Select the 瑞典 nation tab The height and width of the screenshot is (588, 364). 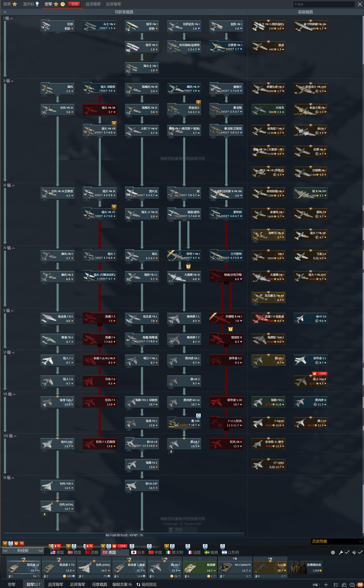point(211,552)
